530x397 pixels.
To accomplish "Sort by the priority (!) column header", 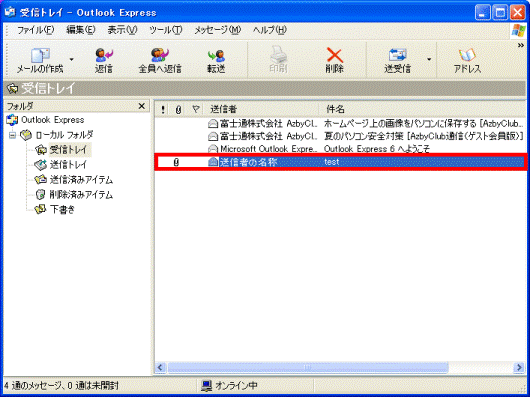I will click(163, 109).
